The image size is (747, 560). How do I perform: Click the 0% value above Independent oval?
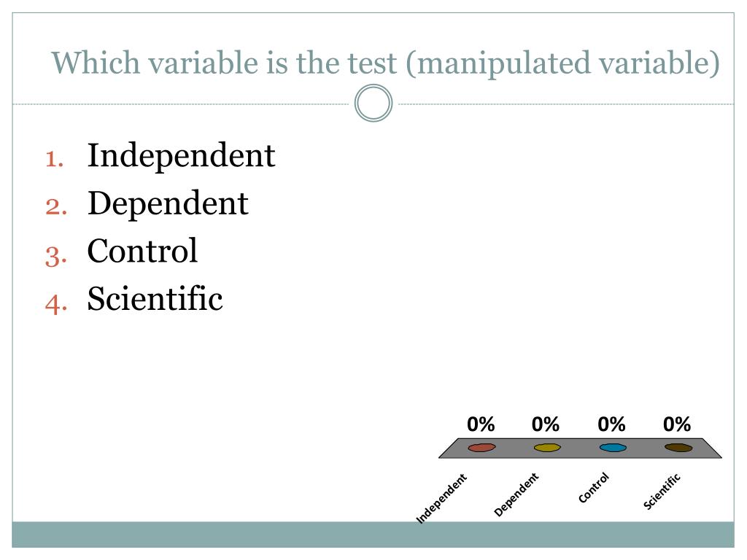pos(481,424)
